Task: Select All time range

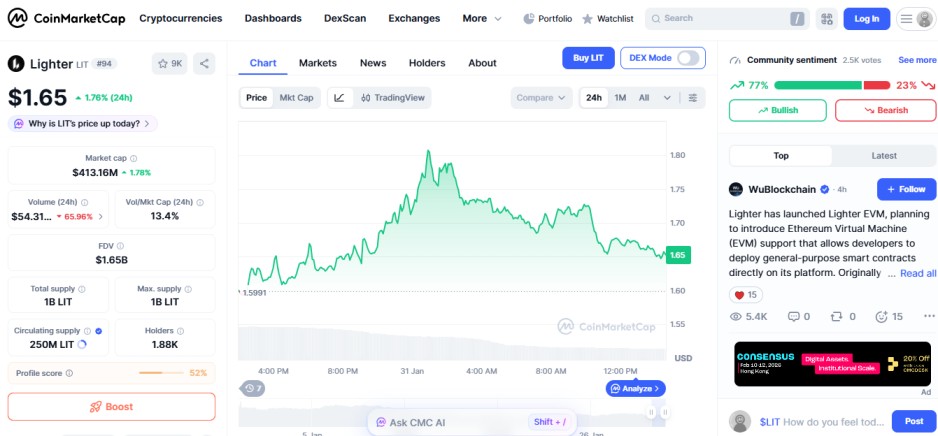Action: tap(644, 97)
